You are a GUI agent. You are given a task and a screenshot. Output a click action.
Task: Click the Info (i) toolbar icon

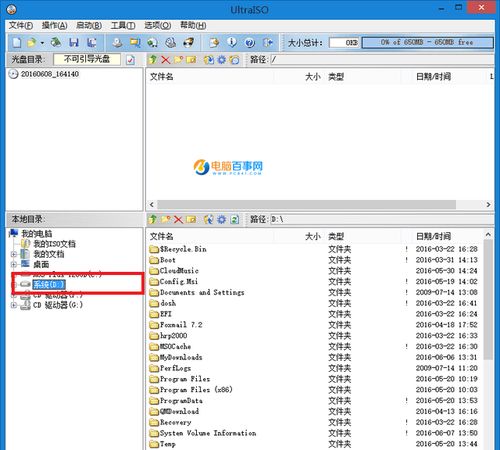click(x=232, y=42)
